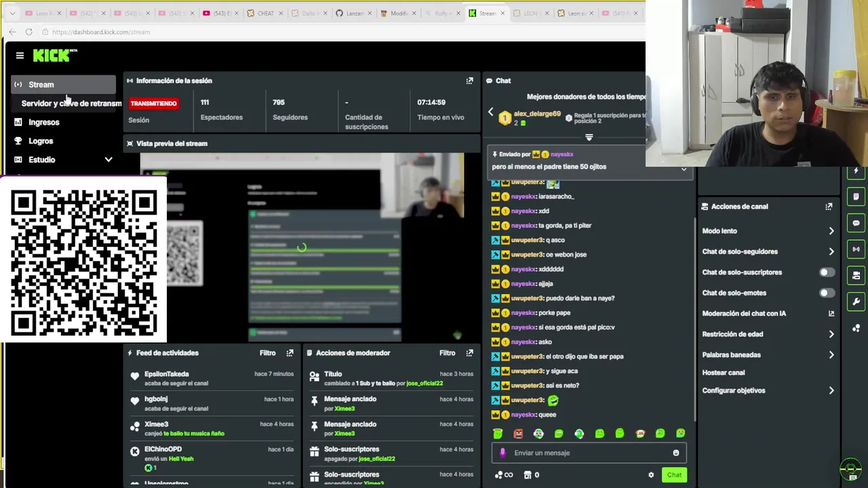
Task: Open the emoji picker in the message box
Action: (x=676, y=453)
